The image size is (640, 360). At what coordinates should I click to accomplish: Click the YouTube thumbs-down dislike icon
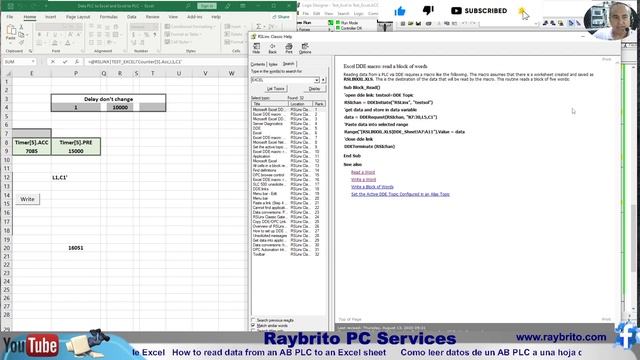pyautogui.click(x=428, y=10)
